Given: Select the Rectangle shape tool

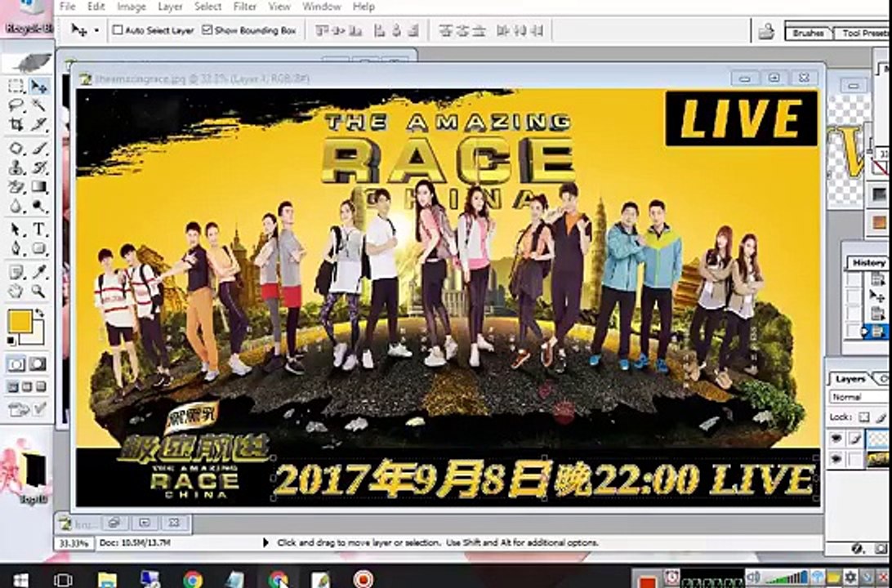Looking at the screenshot, I should pos(38,248).
